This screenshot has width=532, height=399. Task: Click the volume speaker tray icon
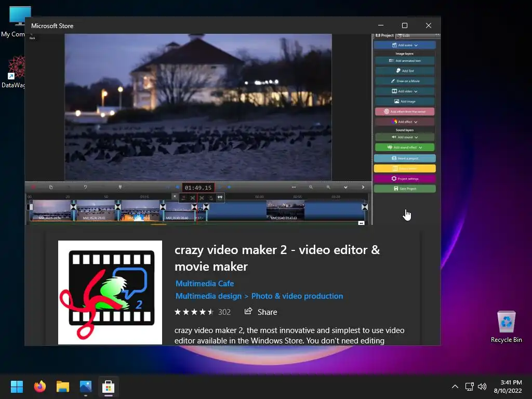[x=482, y=387]
